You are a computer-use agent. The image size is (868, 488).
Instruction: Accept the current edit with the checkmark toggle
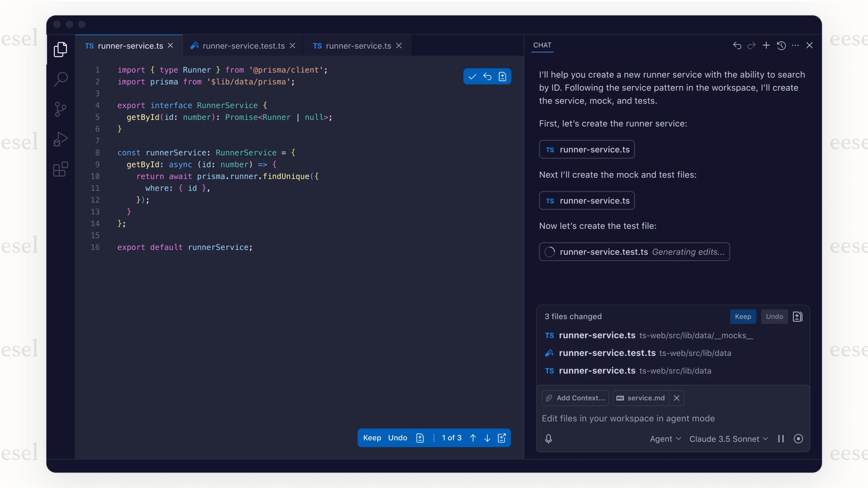(472, 76)
